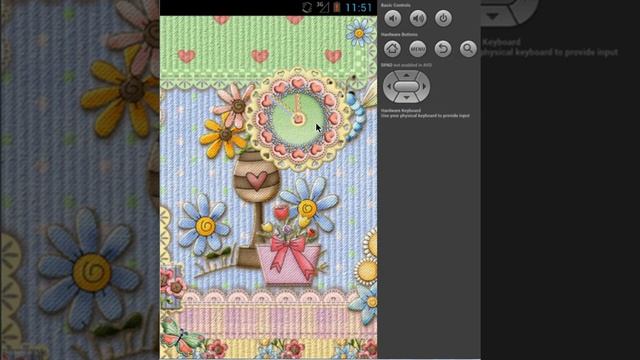Viewport: 640px width, 360px height.
Task: Open the MENU hardware button
Action: [418, 49]
